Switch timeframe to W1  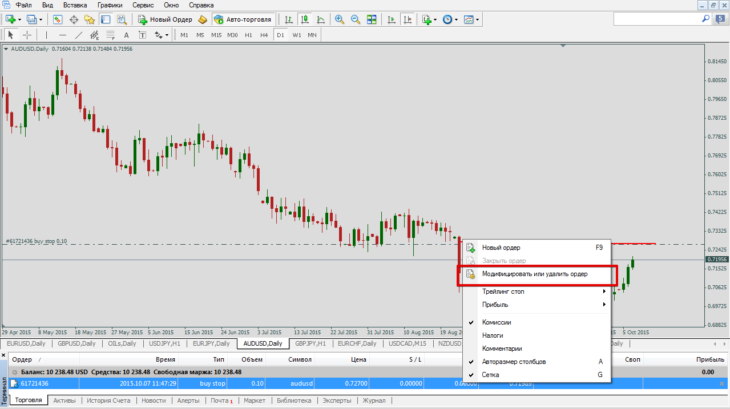[x=297, y=35]
